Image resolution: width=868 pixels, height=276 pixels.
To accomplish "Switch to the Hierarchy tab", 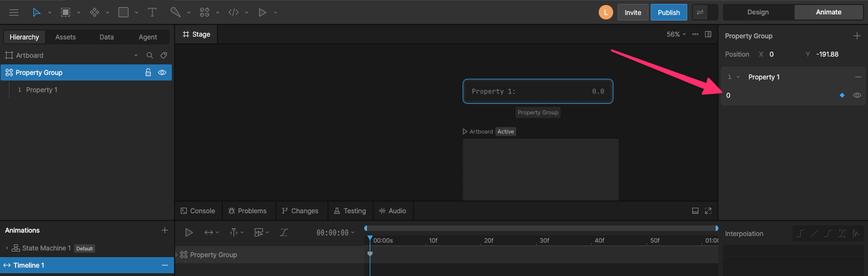I will [x=24, y=37].
